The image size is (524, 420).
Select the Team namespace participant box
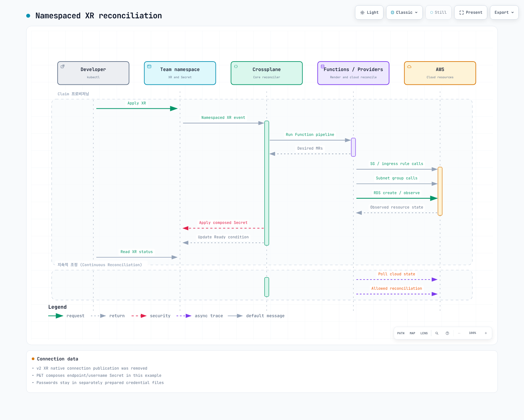[x=180, y=73]
